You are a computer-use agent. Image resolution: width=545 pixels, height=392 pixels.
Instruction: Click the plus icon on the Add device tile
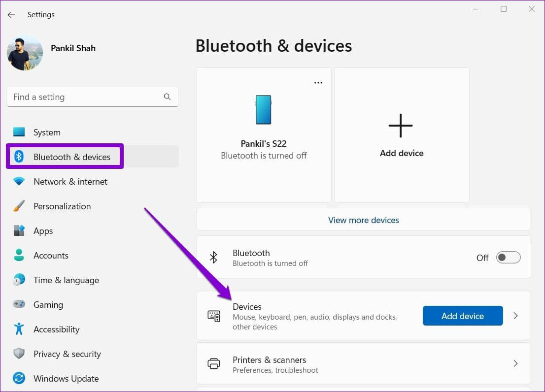pyautogui.click(x=401, y=126)
